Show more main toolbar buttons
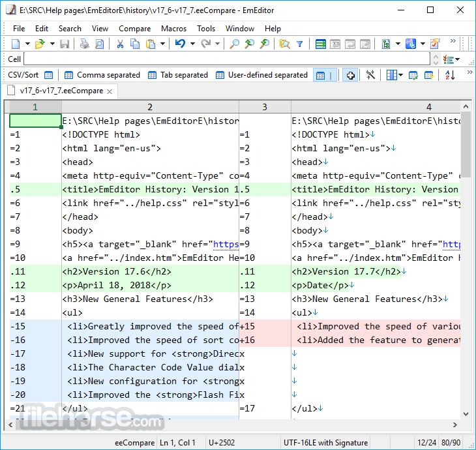Screen dimensions: 476x450 (x=453, y=40)
